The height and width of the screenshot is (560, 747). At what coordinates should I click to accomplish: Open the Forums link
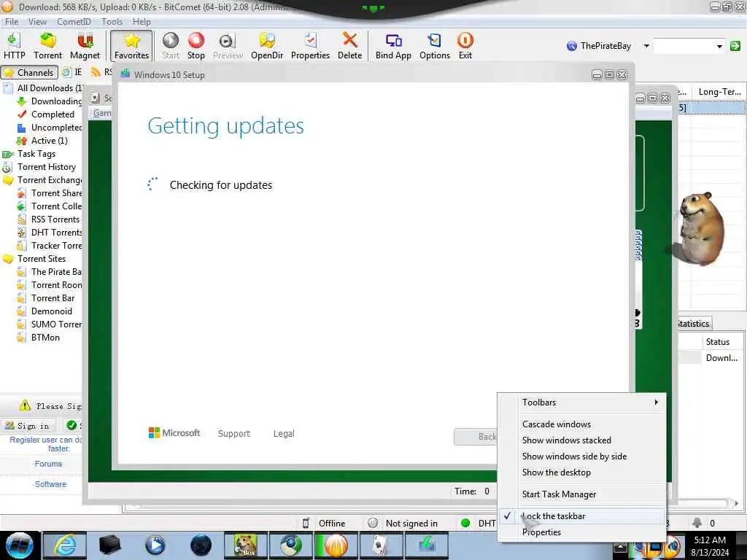point(48,463)
